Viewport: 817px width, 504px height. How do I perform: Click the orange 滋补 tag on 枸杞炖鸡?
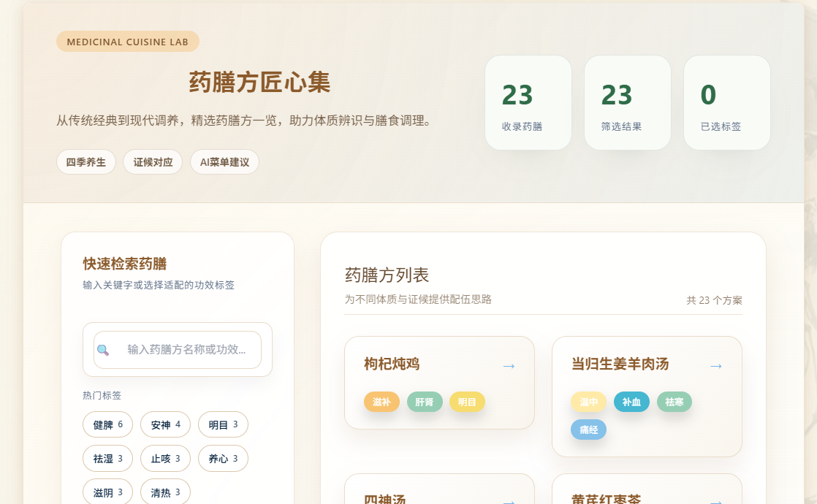(381, 402)
